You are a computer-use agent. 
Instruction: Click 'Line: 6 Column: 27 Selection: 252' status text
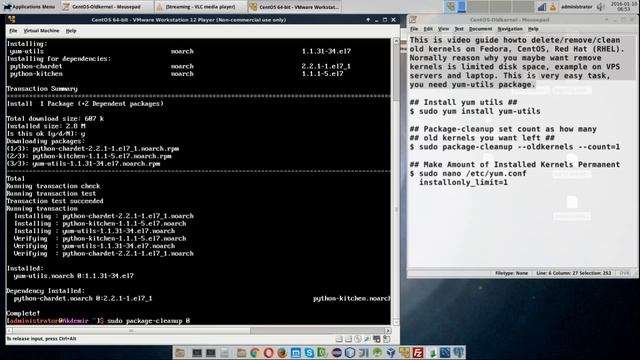[574, 273]
